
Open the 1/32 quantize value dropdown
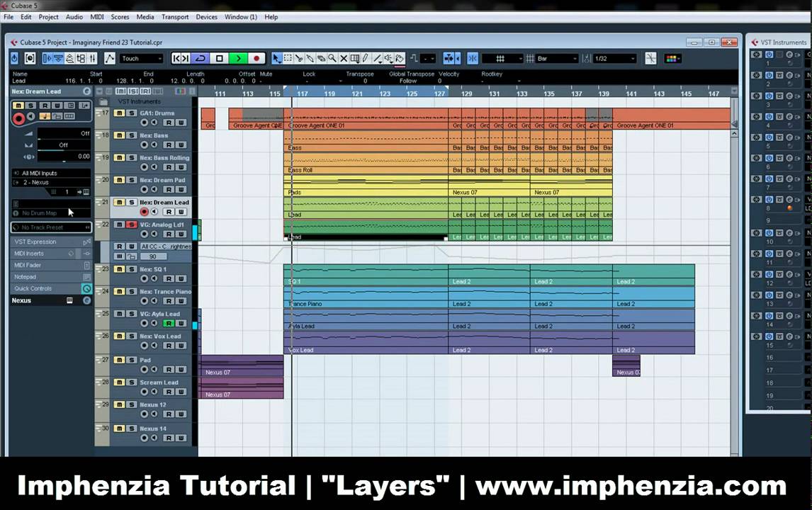pyautogui.click(x=615, y=59)
